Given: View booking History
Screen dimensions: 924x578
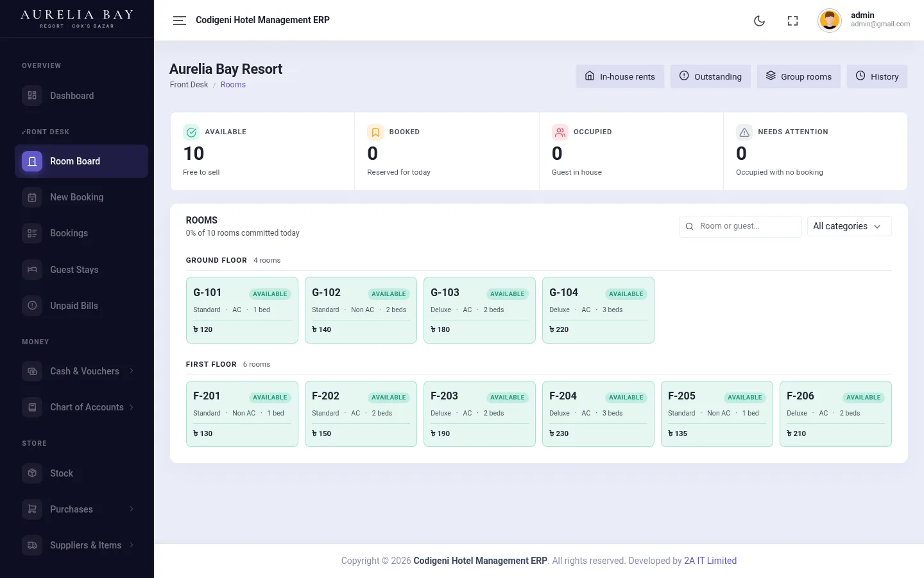Looking at the screenshot, I should 877,76.
